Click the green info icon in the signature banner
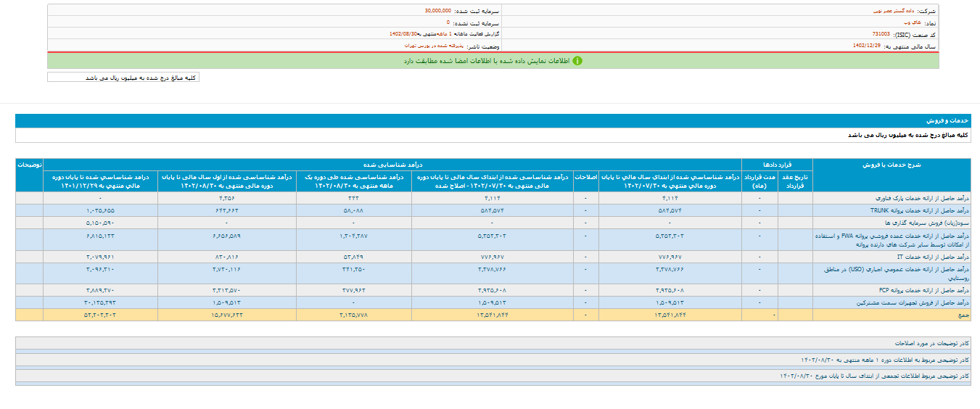This screenshot has width=980, height=409. point(577,61)
